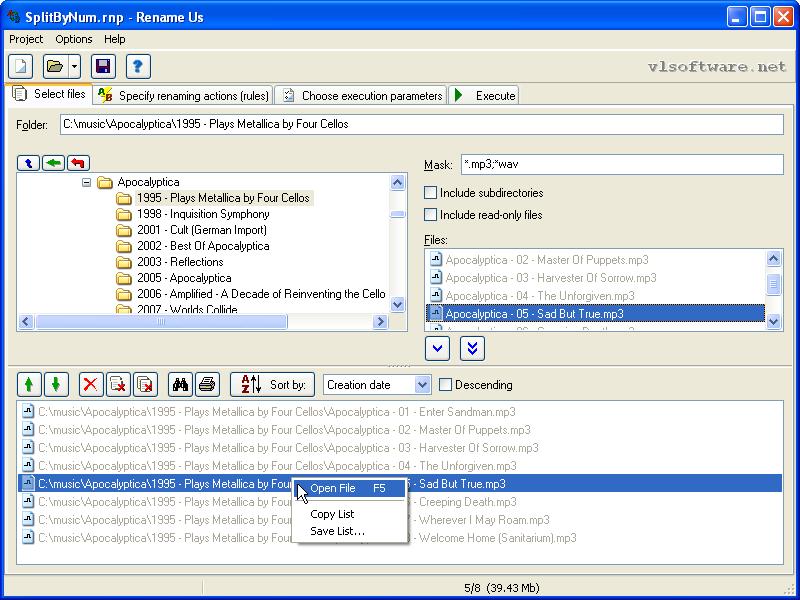This screenshot has height=600, width=800.
Task: Collapse the Apocalyptica folder tree node
Action: 87,182
